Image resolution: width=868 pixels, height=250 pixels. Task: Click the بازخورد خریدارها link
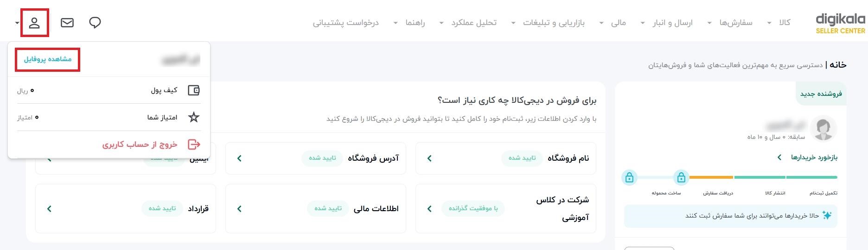click(x=808, y=157)
